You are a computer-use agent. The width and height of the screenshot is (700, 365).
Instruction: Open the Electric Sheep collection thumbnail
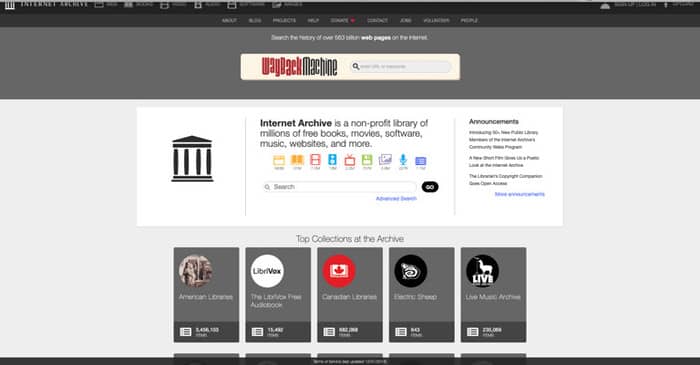point(411,271)
